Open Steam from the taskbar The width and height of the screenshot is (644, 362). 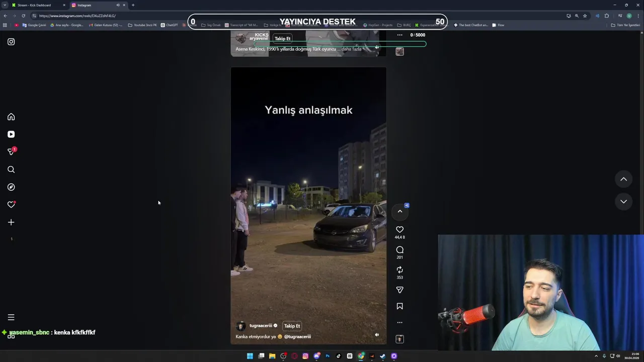[x=383, y=356]
